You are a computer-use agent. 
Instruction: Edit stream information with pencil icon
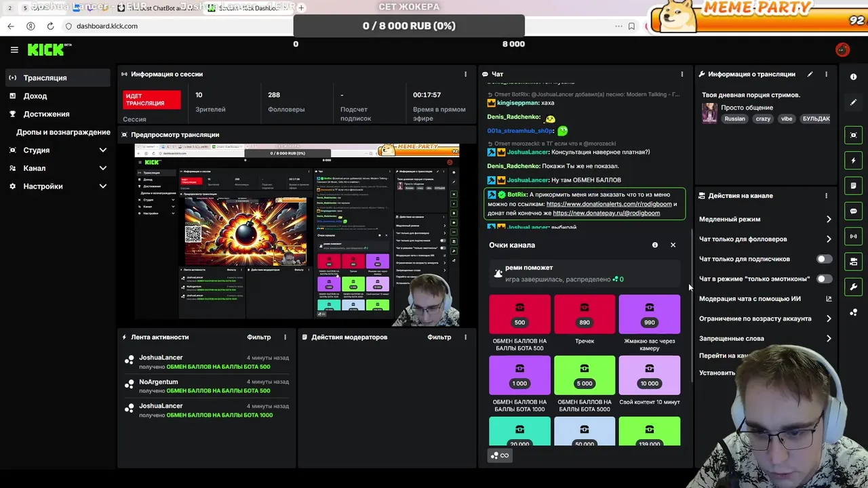coord(810,74)
